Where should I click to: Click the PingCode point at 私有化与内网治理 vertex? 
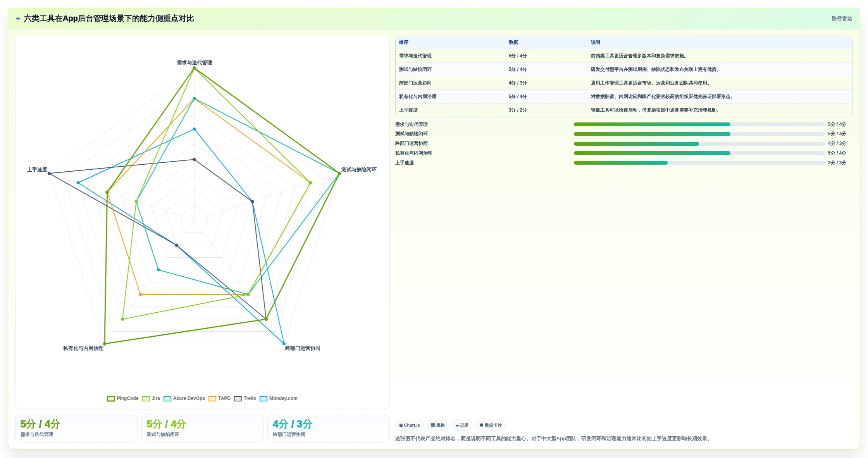[105, 344]
